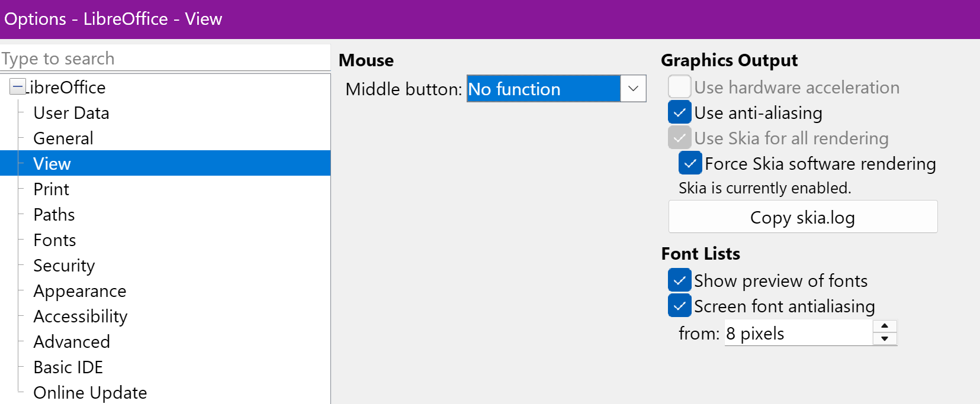The height and width of the screenshot is (404, 980).
Task: Increase font antialiasing pixel value
Action: pyautogui.click(x=885, y=326)
